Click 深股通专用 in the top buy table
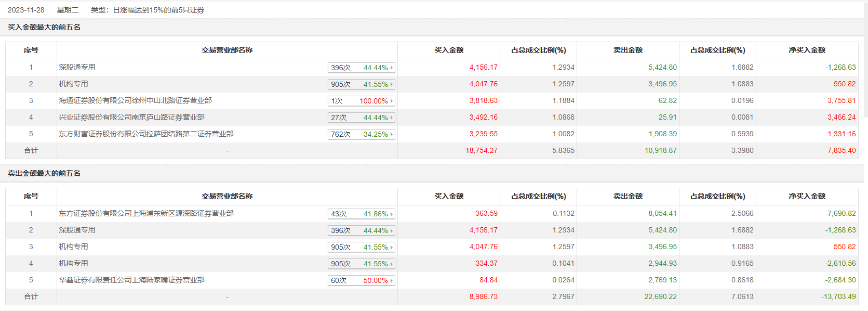Screen dimensions: 868x311 tap(77, 67)
